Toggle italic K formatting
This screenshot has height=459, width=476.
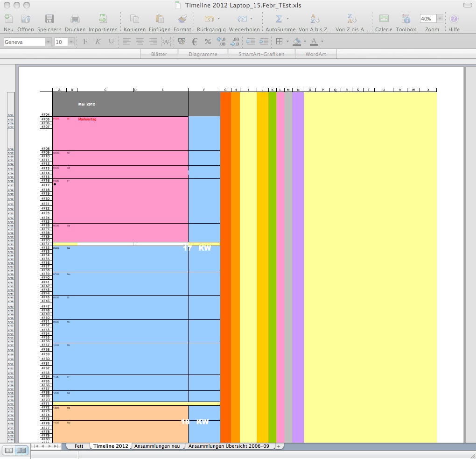98,42
